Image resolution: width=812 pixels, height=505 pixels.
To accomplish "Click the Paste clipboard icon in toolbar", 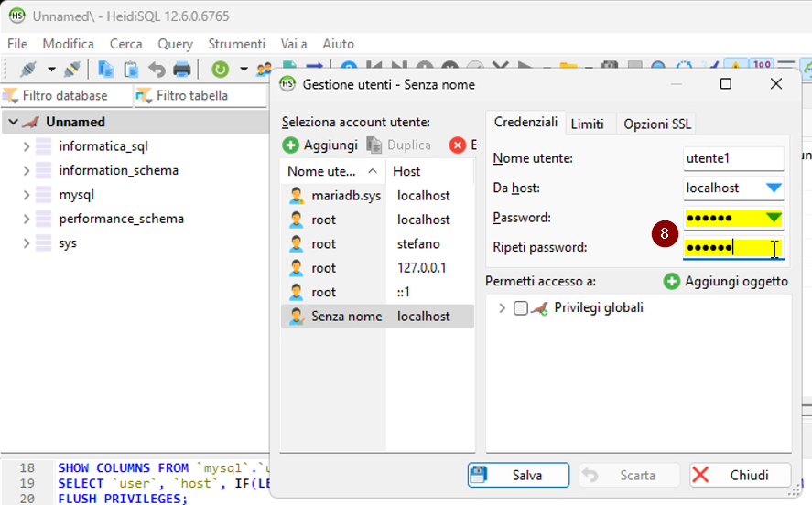I will 131,69.
